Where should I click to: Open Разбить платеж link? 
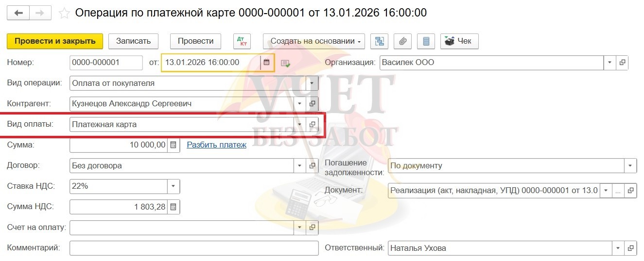coord(216,145)
